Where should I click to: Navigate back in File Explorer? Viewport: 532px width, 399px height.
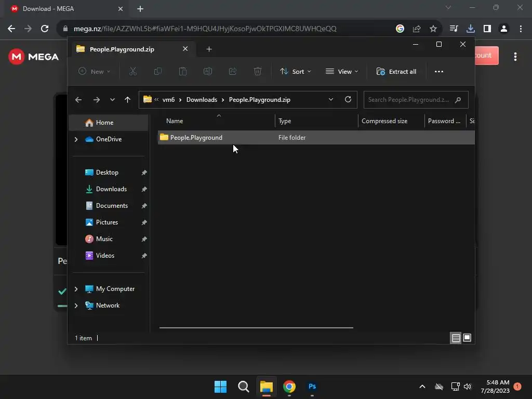pyautogui.click(x=78, y=100)
